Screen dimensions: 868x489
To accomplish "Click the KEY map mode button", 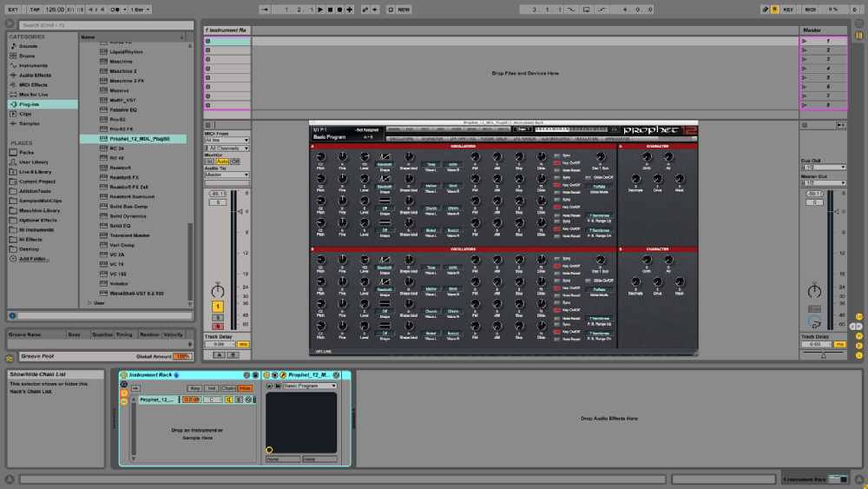I will 788,10.
